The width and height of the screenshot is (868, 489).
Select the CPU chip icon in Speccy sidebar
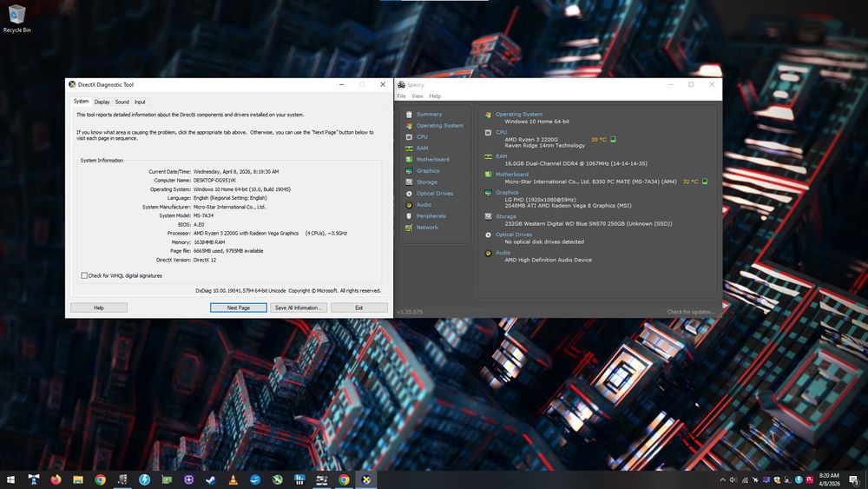click(x=409, y=136)
